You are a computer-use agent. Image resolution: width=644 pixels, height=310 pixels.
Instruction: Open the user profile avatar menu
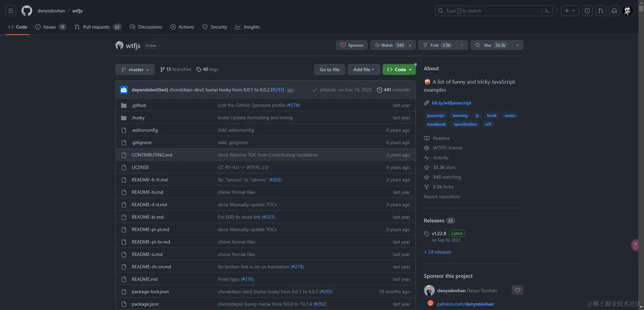tap(628, 11)
